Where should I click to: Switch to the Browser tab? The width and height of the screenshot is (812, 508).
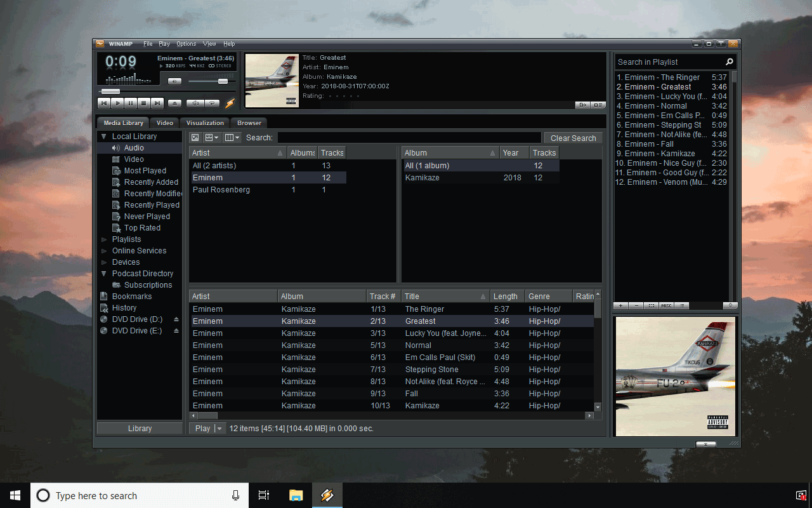(x=249, y=123)
